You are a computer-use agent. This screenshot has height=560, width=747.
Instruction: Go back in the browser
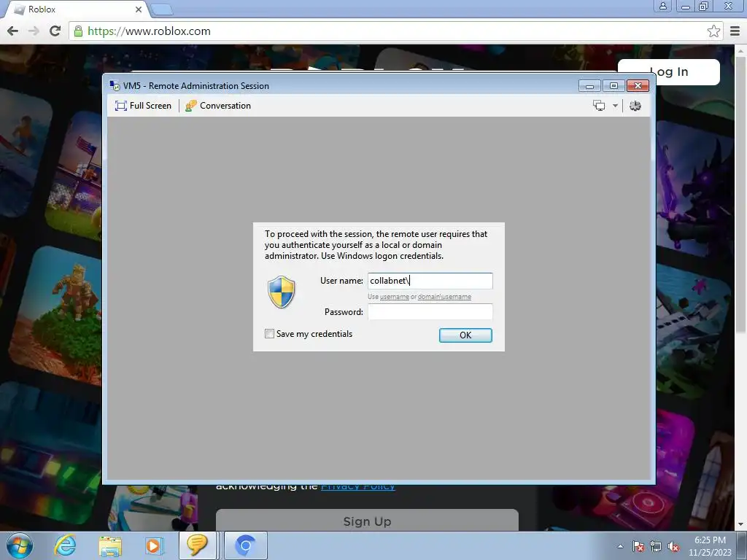pyautogui.click(x=13, y=31)
